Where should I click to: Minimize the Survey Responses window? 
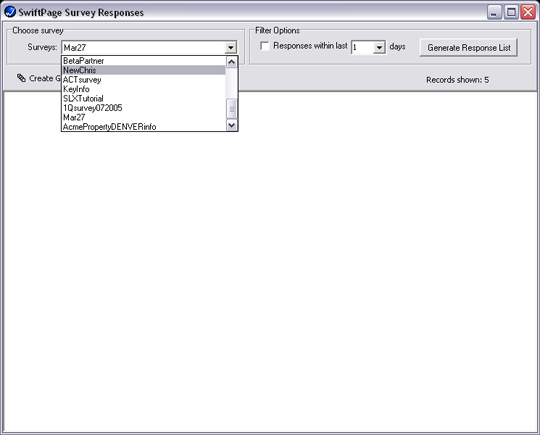[494, 12]
